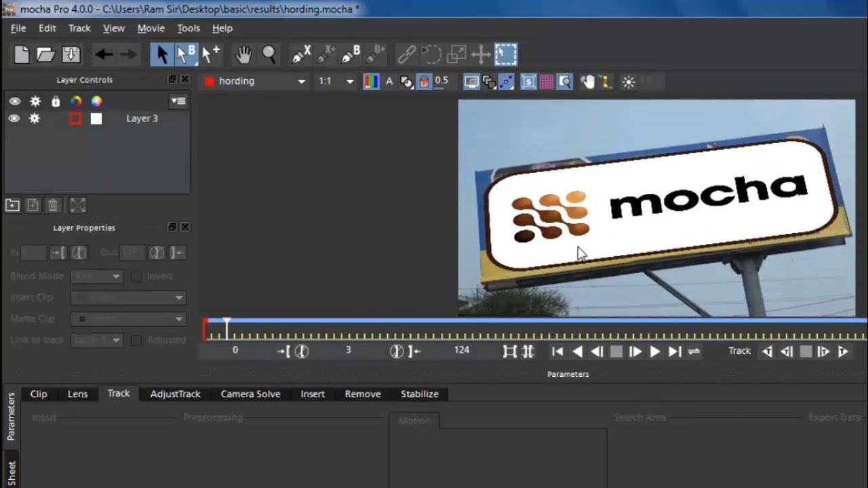Edit the matte opacity value 0.5

point(441,81)
